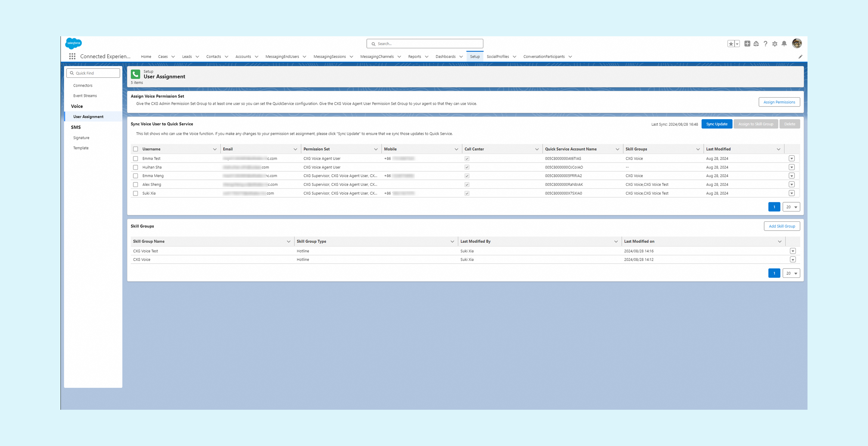This screenshot has width=868, height=446.
Task: Open the Trailhead guidance icon
Action: pyautogui.click(x=756, y=44)
